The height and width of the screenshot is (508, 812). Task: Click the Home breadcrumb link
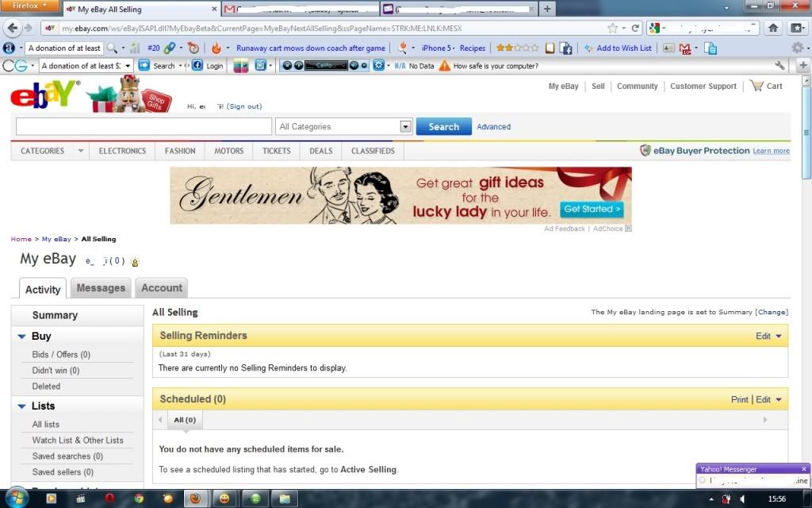(21, 239)
